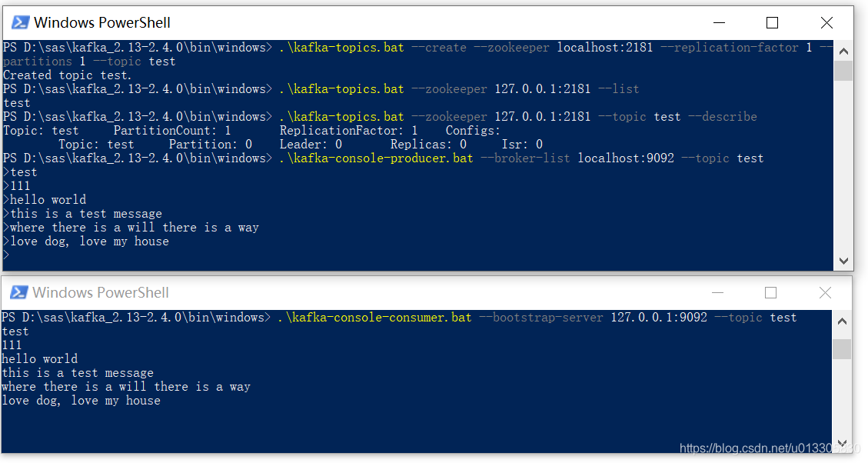Click the scrollbar down arrow of the bottom console
The width and height of the screenshot is (868, 463).
pos(842,443)
